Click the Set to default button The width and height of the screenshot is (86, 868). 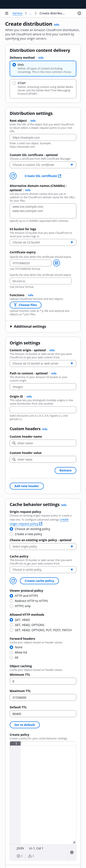[25, 724]
